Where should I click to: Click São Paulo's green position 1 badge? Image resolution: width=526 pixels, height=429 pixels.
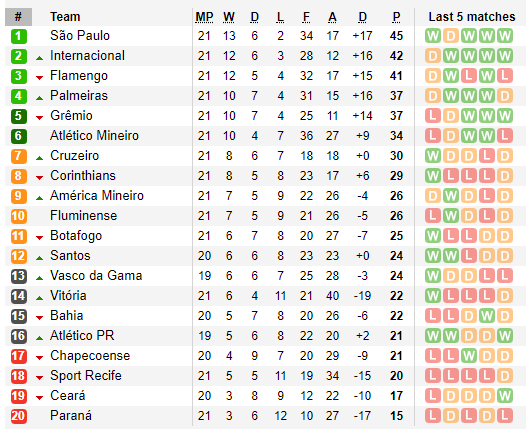18,36
